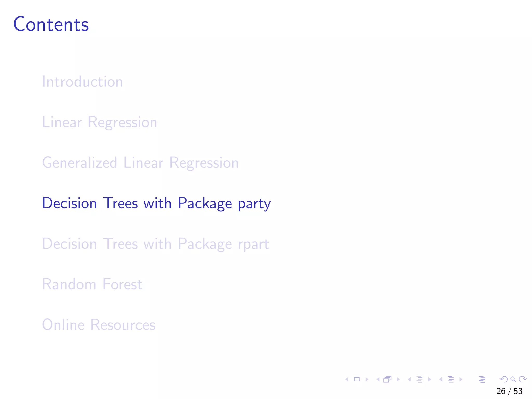Open the Random Forest section link
Screen dimensions: 532x399
click(92, 284)
